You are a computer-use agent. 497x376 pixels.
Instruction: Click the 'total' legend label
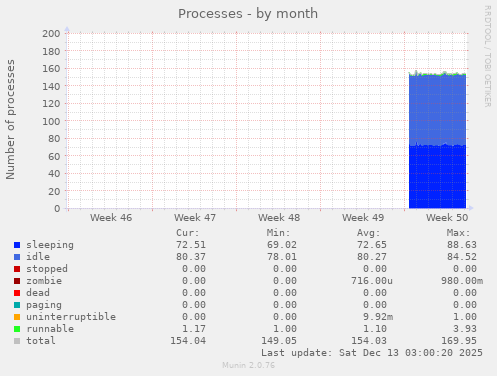(41, 341)
